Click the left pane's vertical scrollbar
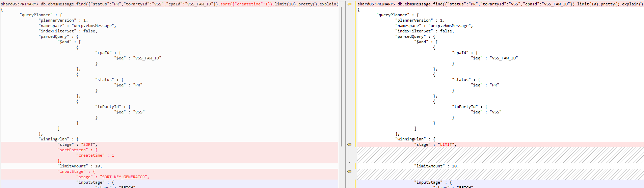The width and height of the screenshot is (644, 188). 341,76
